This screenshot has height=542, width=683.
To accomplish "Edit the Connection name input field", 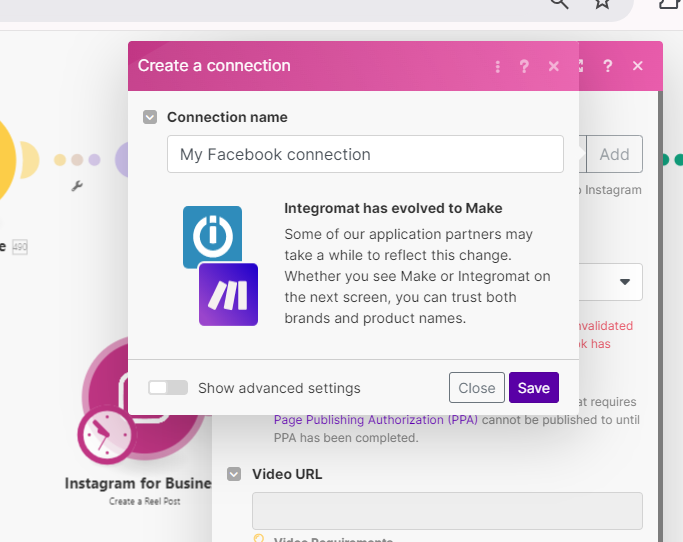I will [x=365, y=154].
